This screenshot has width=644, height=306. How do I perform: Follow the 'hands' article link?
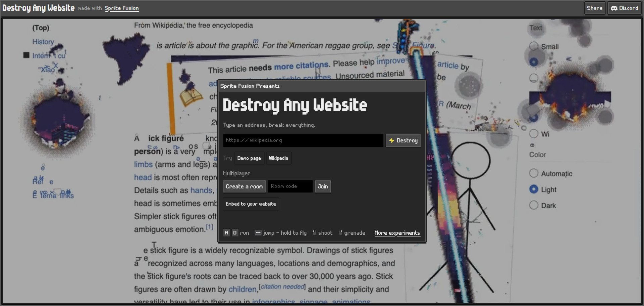[201, 190]
